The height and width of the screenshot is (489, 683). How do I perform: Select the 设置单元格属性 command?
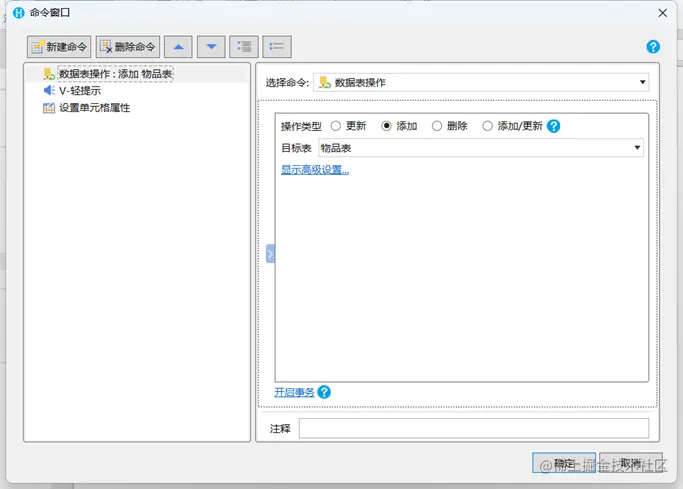95,108
